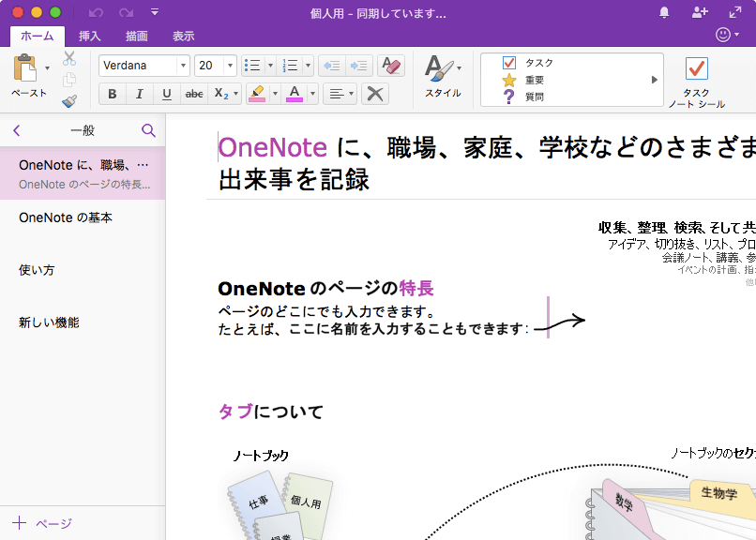Add a new page with + ページ

point(42,523)
